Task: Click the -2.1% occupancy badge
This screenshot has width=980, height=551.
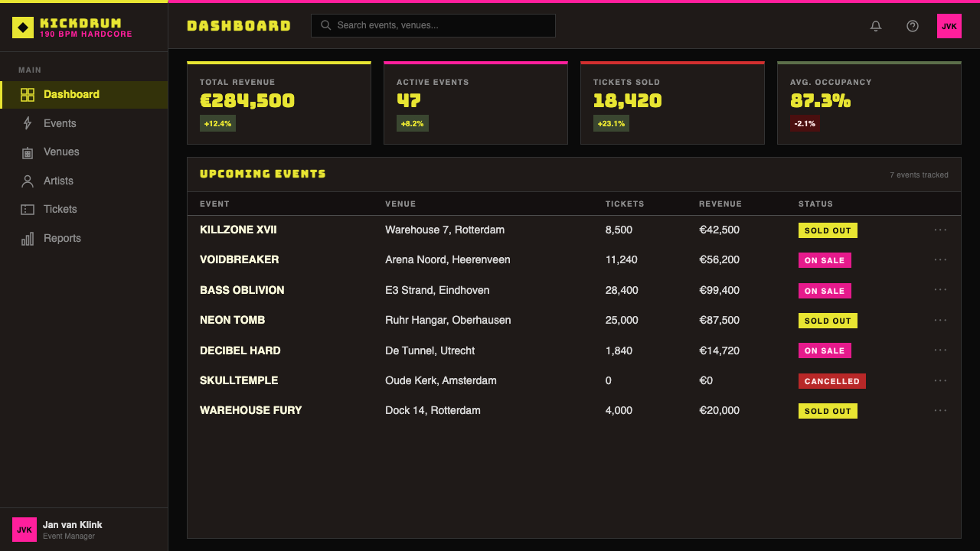Action: pyautogui.click(x=805, y=123)
